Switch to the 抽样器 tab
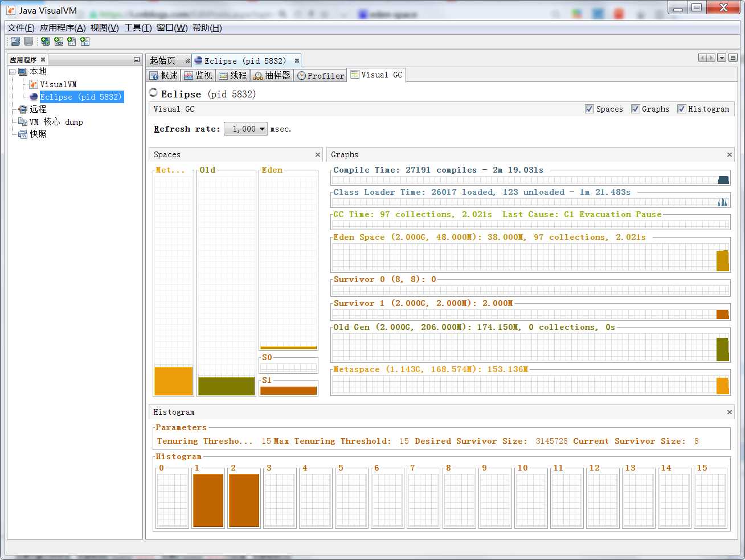This screenshot has height=560, width=745. click(x=272, y=75)
